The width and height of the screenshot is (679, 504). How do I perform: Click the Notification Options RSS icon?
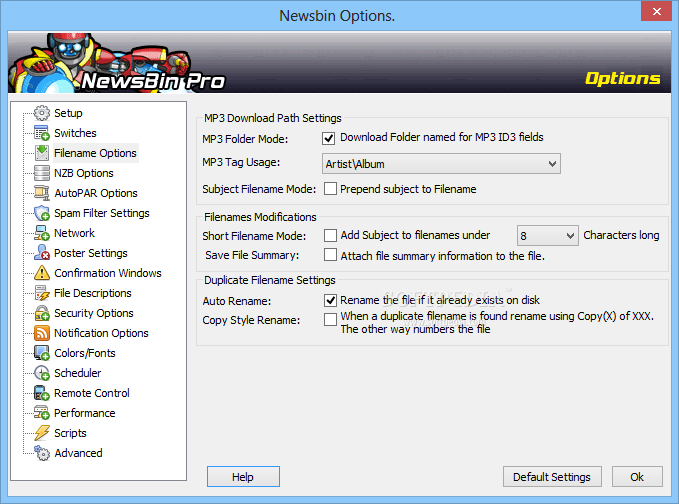click(x=42, y=333)
